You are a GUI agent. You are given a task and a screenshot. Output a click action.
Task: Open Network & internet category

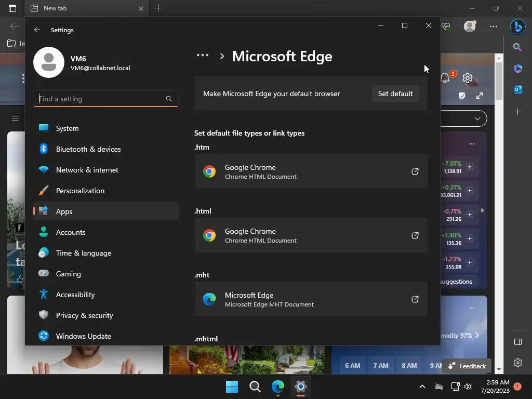point(106,170)
